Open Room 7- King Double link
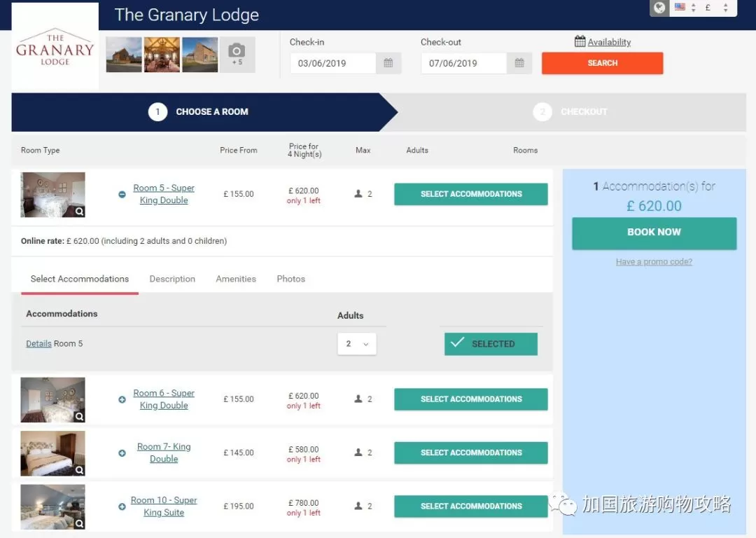The height and width of the screenshot is (538, 756). pos(164,453)
